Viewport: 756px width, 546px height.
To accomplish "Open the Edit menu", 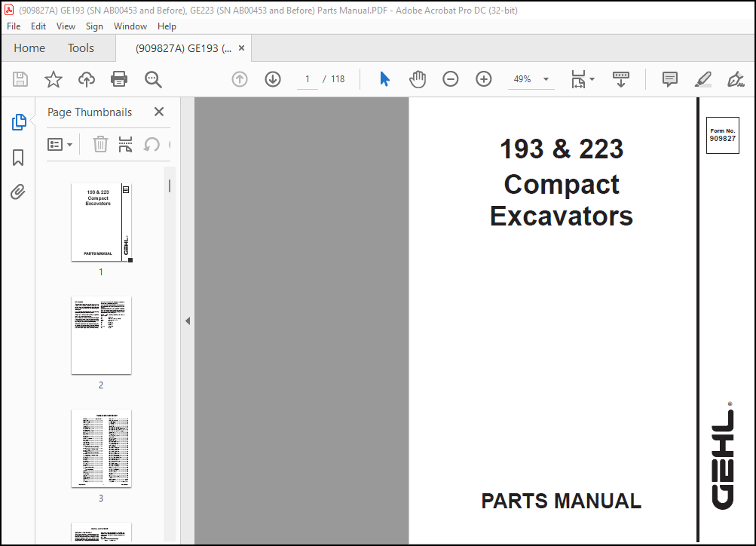I will pyautogui.click(x=38, y=26).
